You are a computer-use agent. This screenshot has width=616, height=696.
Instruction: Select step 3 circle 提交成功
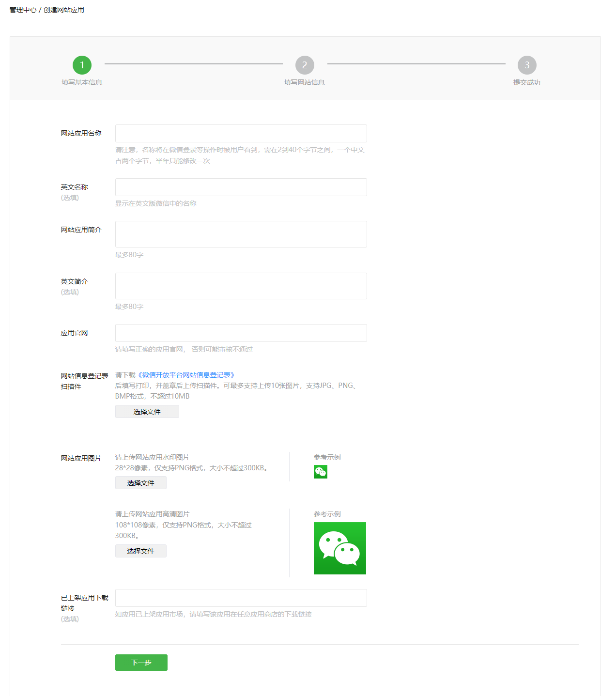pyautogui.click(x=527, y=65)
